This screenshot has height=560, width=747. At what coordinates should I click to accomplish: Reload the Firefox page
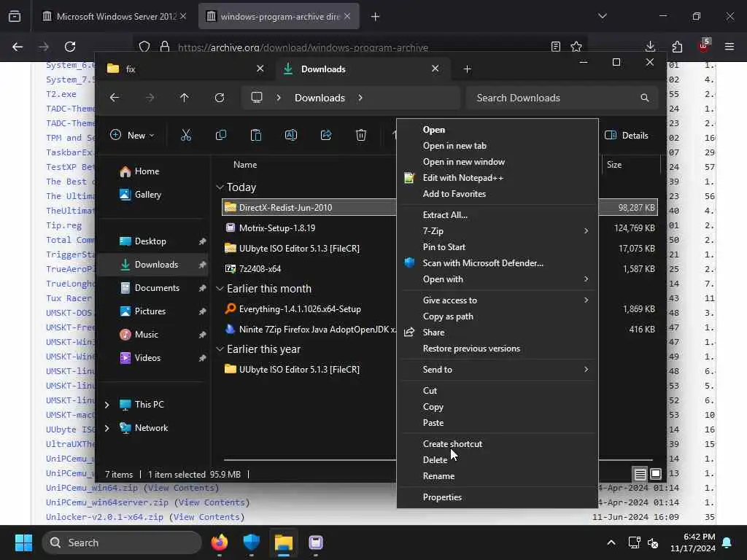tap(70, 47)
